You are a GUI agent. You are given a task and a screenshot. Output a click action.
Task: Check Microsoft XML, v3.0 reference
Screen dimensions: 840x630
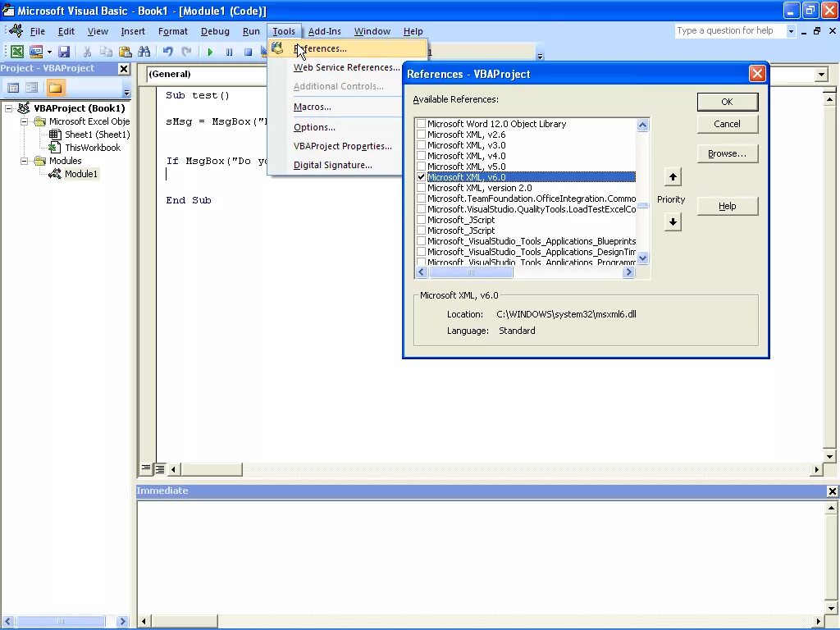tap(421, 145)
